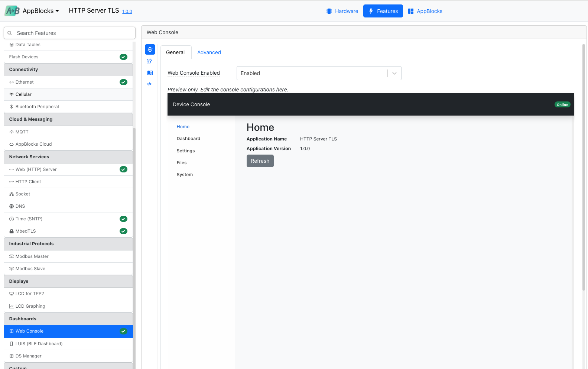
Task: Open the 1.0.0 version link
Action: click(x=127, y=12)
